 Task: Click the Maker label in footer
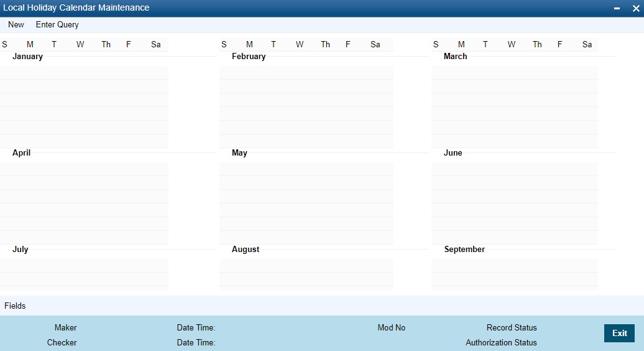pyautogui.click(x=66, y=327)
